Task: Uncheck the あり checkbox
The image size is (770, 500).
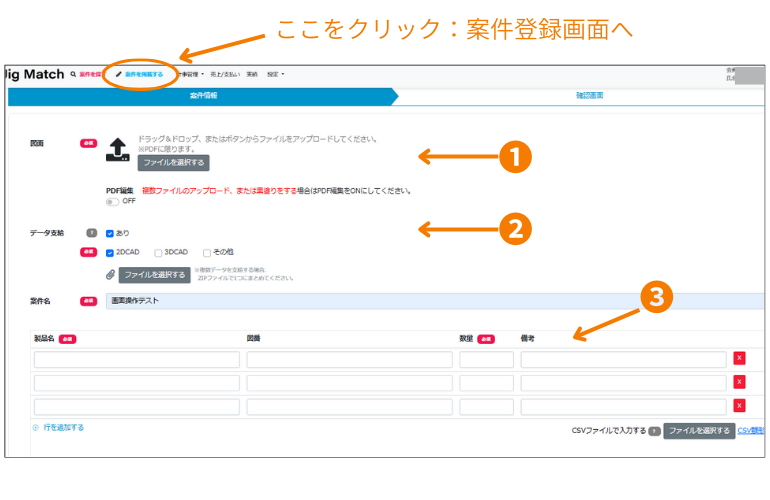Action: (110, 233)
